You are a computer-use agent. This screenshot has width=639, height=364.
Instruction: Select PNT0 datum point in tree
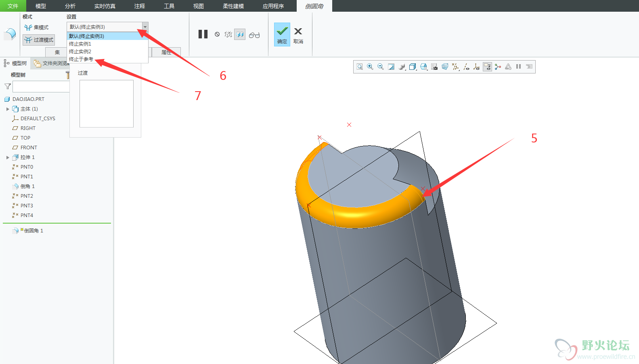(23, 167)
